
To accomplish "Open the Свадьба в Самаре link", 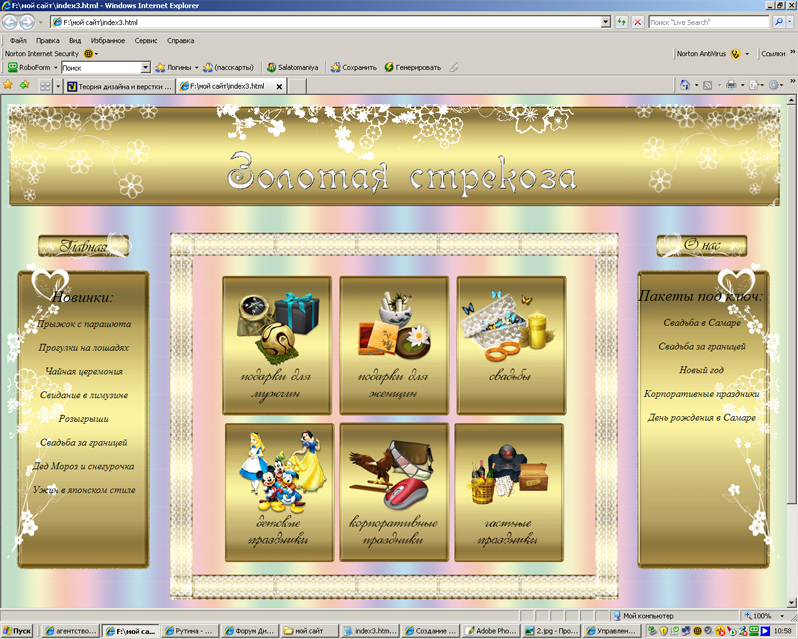I will tap(702, 323).
